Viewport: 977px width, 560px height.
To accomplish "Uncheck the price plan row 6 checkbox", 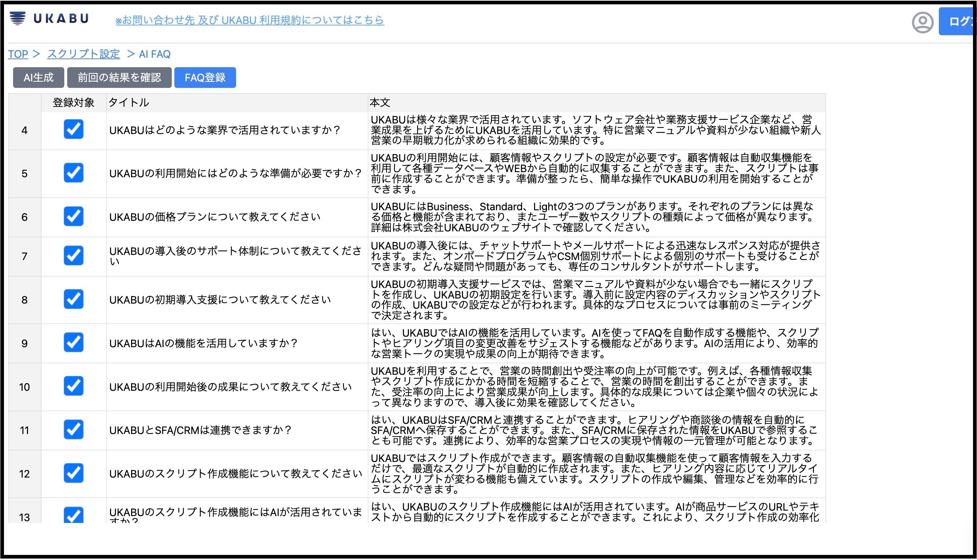I will (x=73, y=216).
